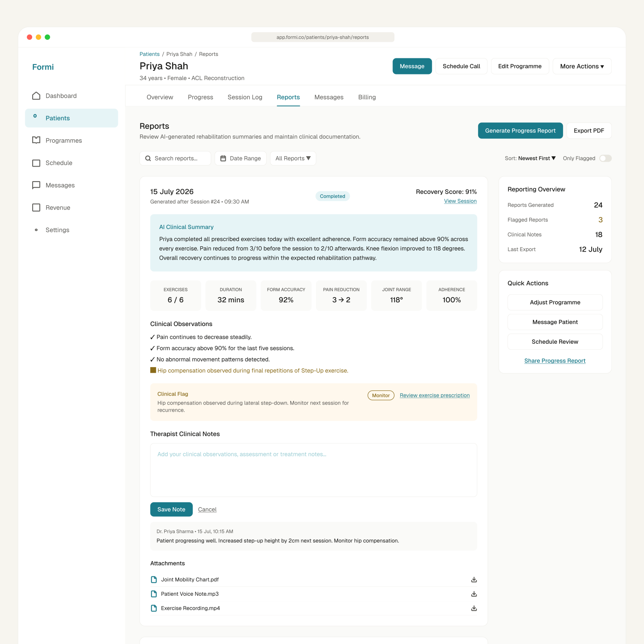Open Share Progress Report link
Viewport: 644px width, 644px height.
(555, 361)
